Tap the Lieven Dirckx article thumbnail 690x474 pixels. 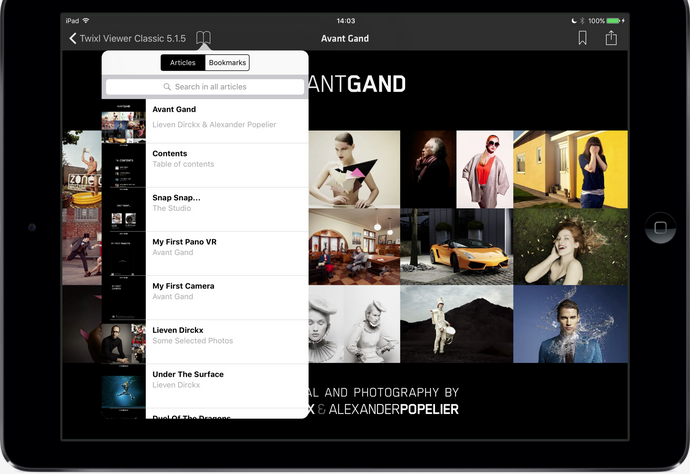tap(124, 342)
